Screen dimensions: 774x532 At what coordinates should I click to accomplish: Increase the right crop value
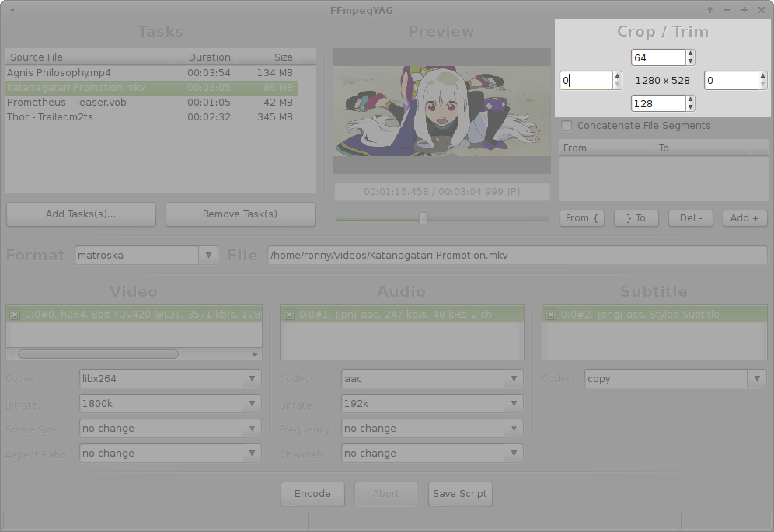[762, 76]
